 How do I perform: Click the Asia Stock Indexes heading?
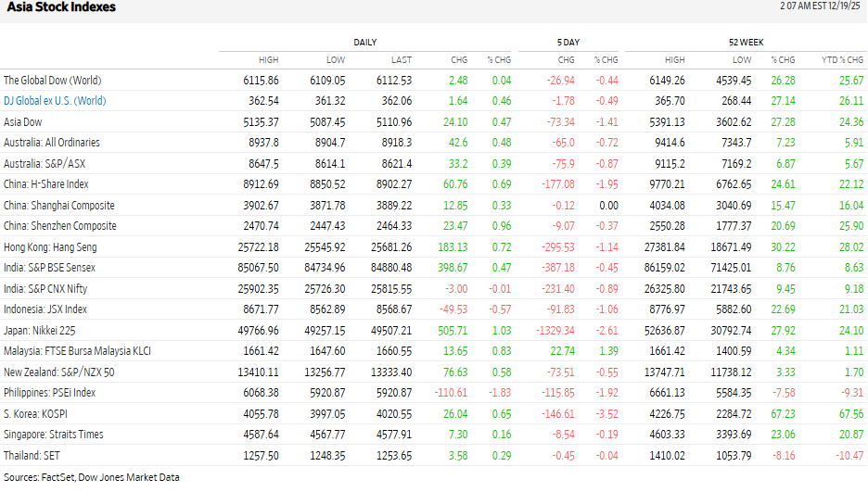[61, 7]
